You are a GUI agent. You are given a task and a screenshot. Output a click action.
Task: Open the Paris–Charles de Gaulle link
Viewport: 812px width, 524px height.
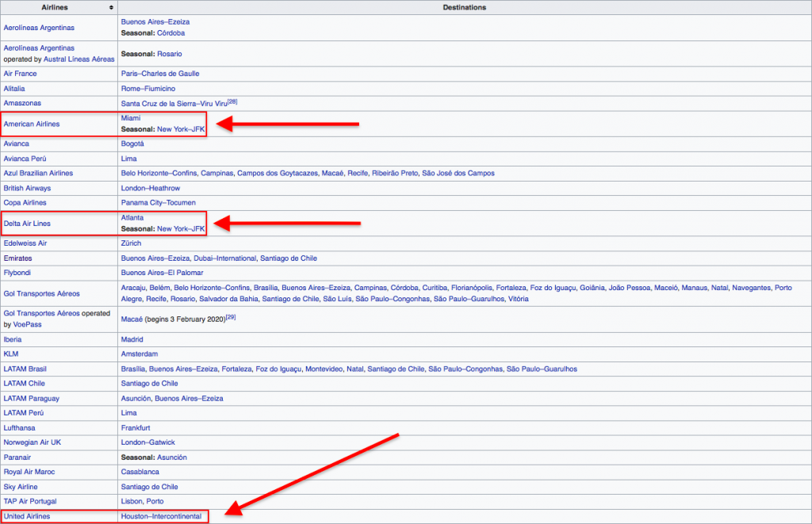(160, 74)
